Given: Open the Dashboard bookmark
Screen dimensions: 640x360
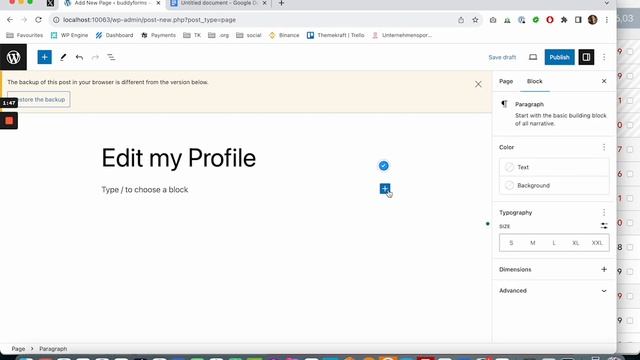Looking at the screenshot, I should point(114,35).
